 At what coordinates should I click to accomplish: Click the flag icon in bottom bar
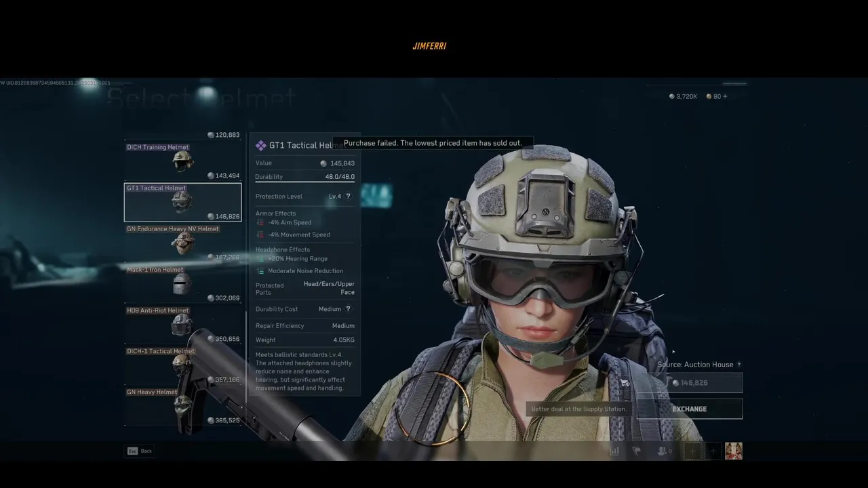[x=637, y=451]
